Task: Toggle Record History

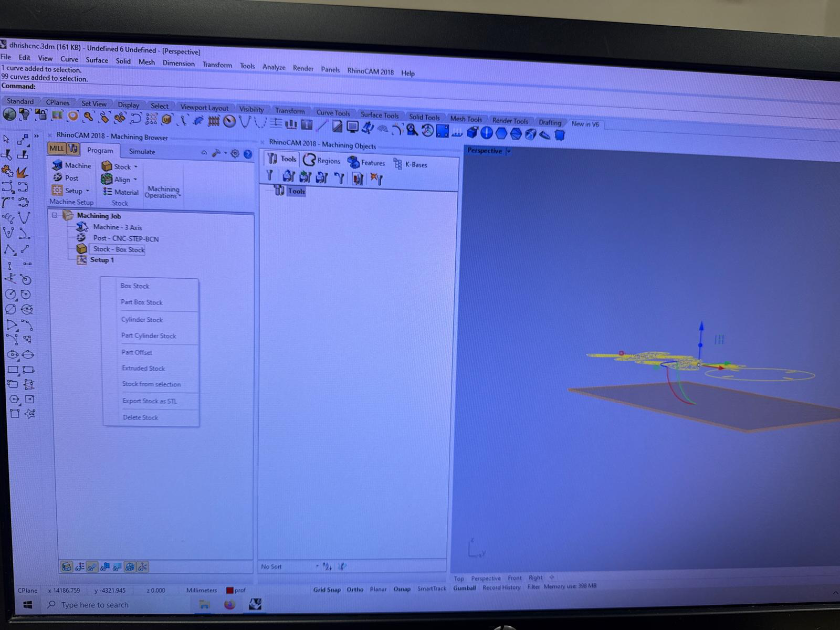Action: [x=501, y=587]
